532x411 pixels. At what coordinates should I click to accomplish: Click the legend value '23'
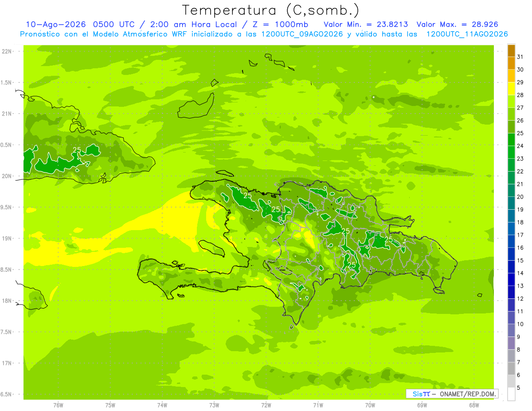click(520, 159)
